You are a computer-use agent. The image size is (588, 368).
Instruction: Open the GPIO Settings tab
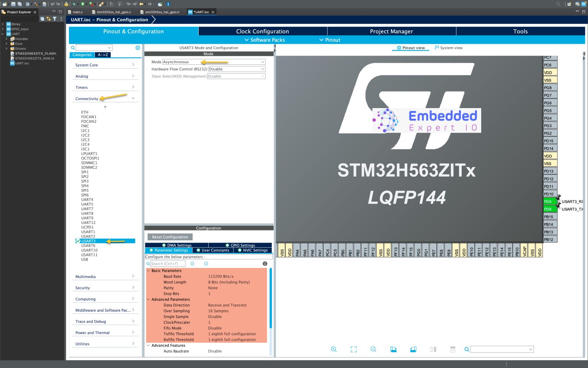pos(240,245)
